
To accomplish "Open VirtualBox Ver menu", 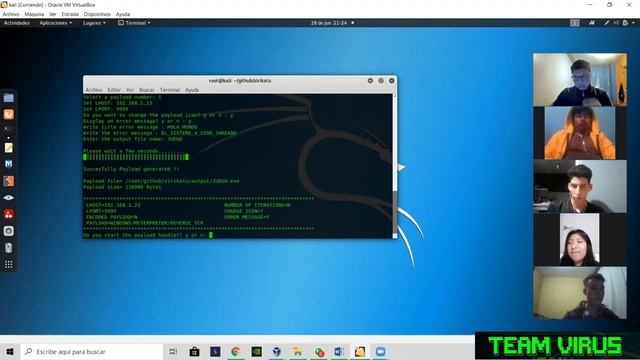I will pyautogui.click(x=53, y=14).
